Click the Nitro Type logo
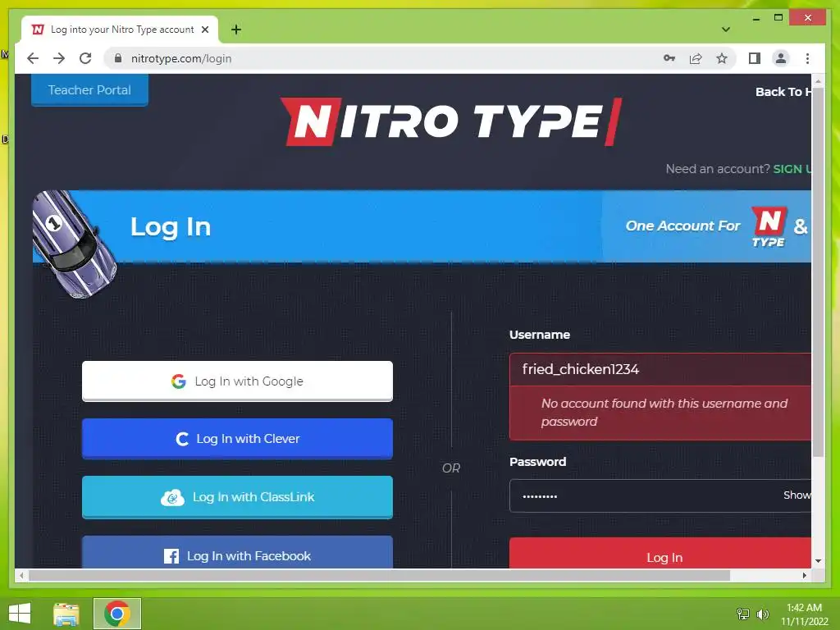 pos(451,121)
